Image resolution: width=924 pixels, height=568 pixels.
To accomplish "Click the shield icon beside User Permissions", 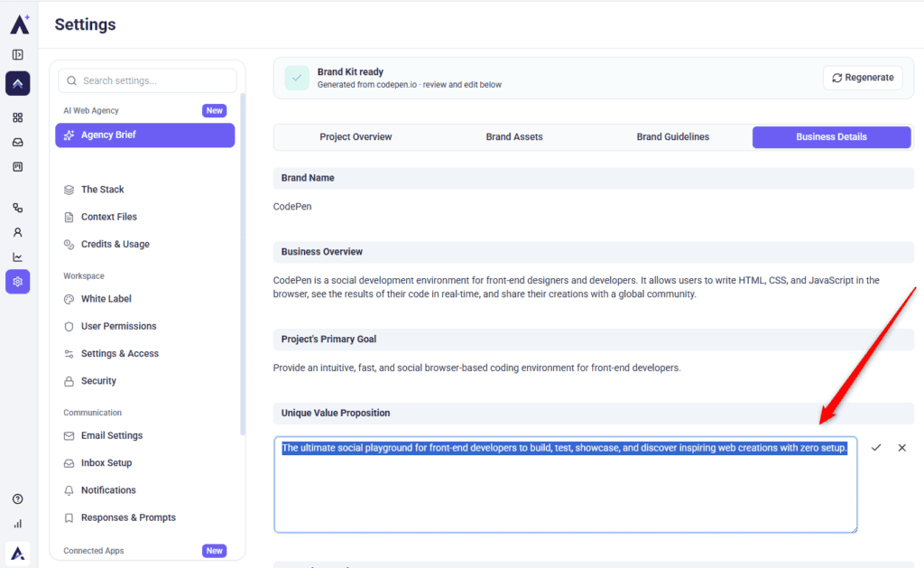I will 69,326.
